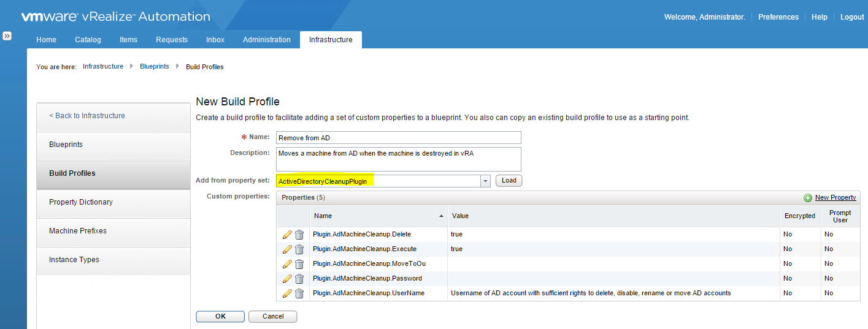Image resolution: width=868 pixels, height=329 pixels.
Task: Select the Plugin.AdMachineCleanup.Password name cell
Action: tap(378, 278)
